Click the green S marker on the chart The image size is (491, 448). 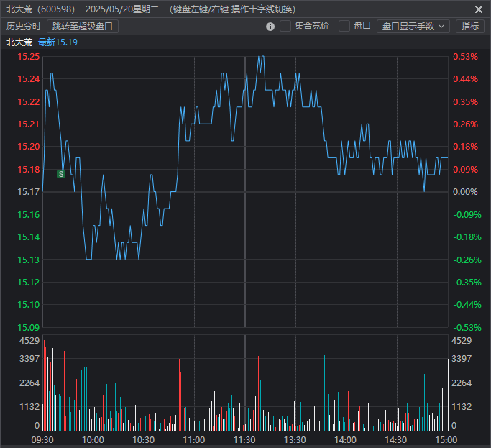(61, 174)
